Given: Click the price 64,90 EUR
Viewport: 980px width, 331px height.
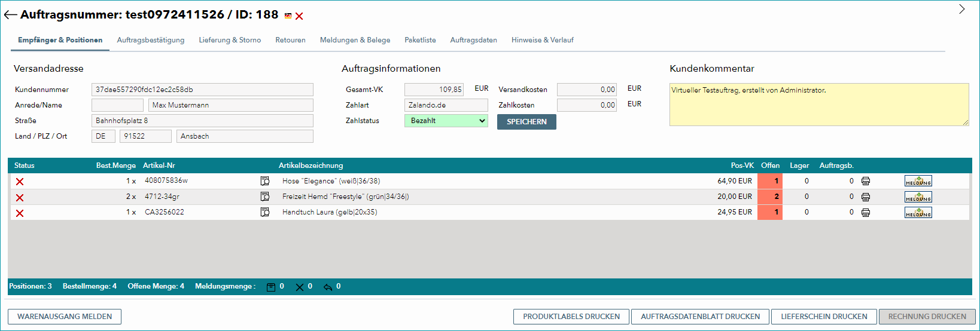Looking at the screenshot, I should coord(735,181).
